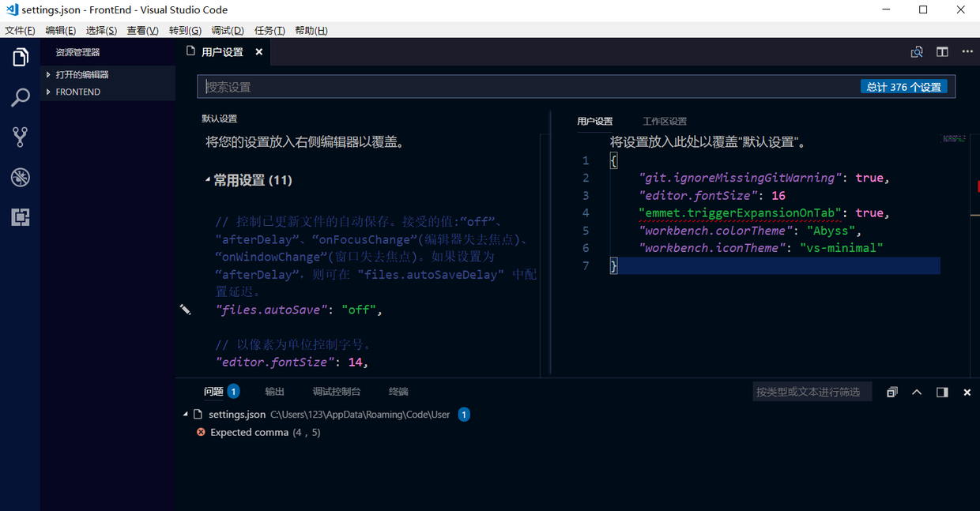Screen dimensions: 980x511
Task: Click the closing brace on line 7
Action: tap(613, 265)
